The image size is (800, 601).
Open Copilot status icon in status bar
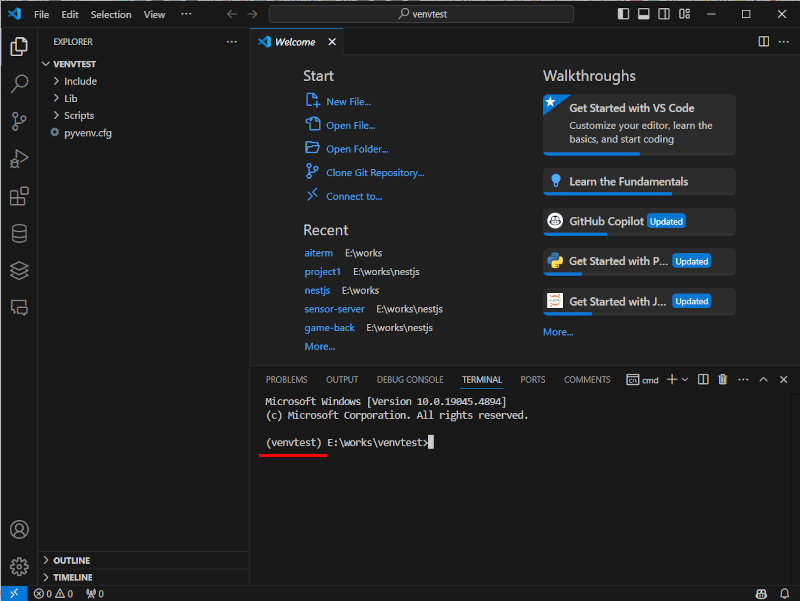(x=761, y=593)
